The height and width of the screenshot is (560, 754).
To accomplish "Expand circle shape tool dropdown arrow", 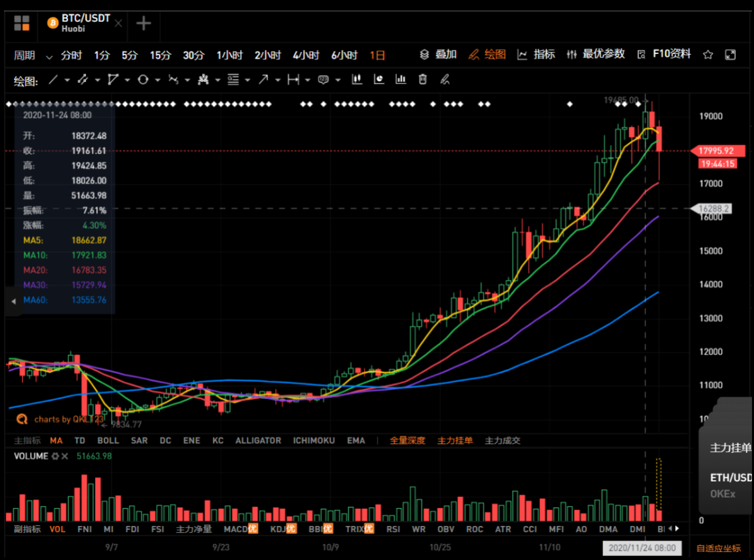I will click(157, 80).
